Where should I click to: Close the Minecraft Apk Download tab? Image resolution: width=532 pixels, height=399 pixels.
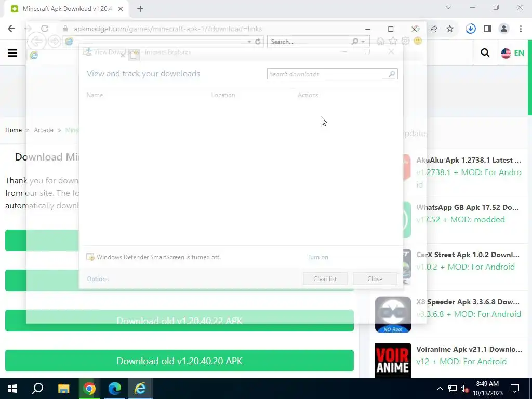(121, 9)
